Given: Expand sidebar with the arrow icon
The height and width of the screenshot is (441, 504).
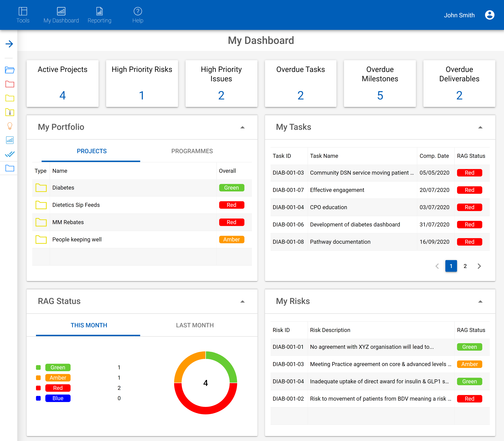Looking at the screenshot, I should [x=9, y=44].
